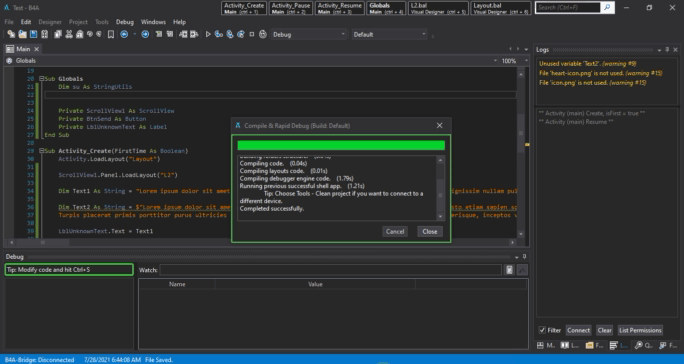Open navigate backward history dropdown arrow
Image resolution: width=684 pixels, height=364 pixels.
134,34
